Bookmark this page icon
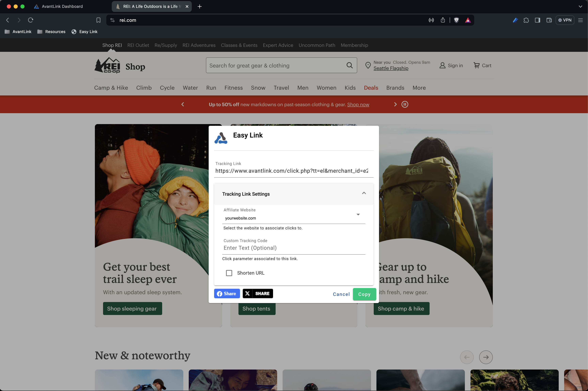The image size is (588, 391). (x=98, y=20)
